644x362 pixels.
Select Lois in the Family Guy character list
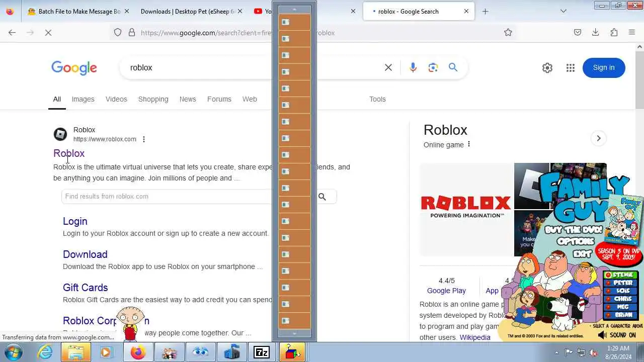click(x=621, y=291)
